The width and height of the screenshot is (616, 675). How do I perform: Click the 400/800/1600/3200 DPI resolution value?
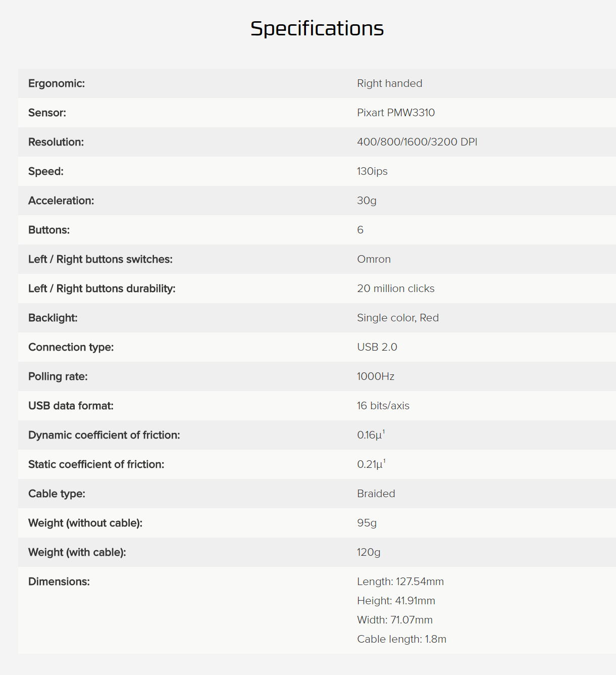pyautogui.click(x=417, y=142)
